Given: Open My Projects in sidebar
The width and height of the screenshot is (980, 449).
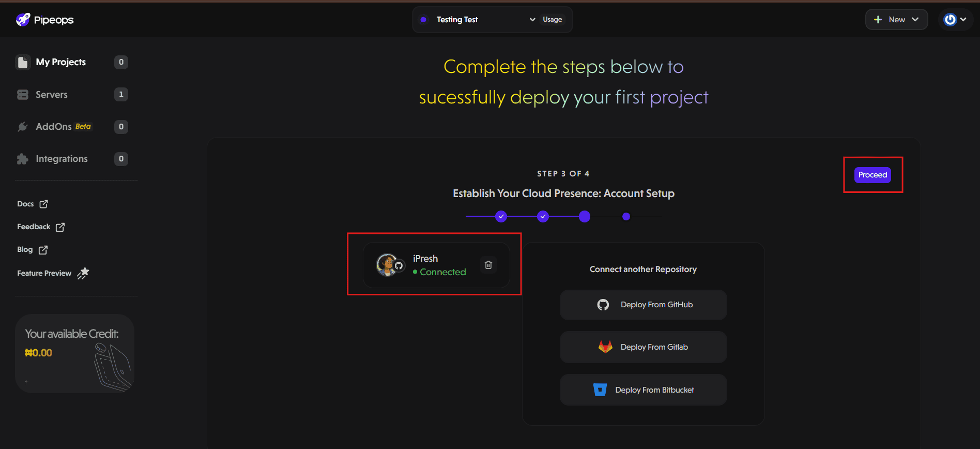Looking at the screenshot, I should coord(61,62).
